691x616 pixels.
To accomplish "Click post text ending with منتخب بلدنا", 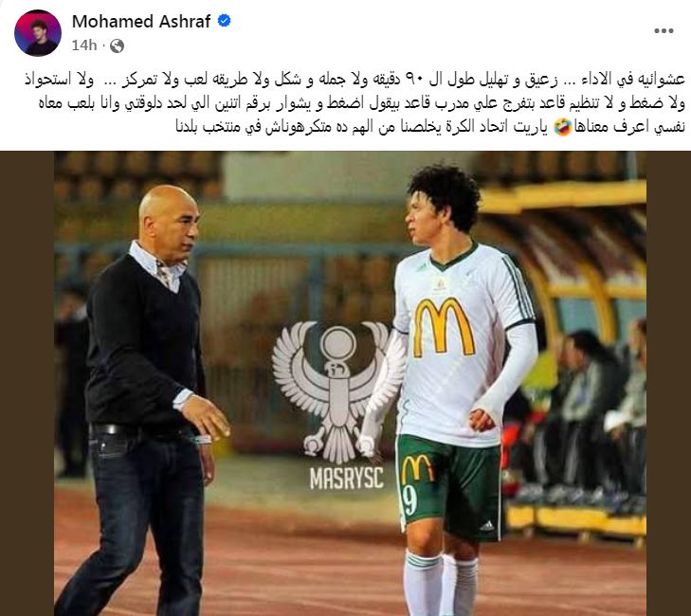I will point(430,127).
